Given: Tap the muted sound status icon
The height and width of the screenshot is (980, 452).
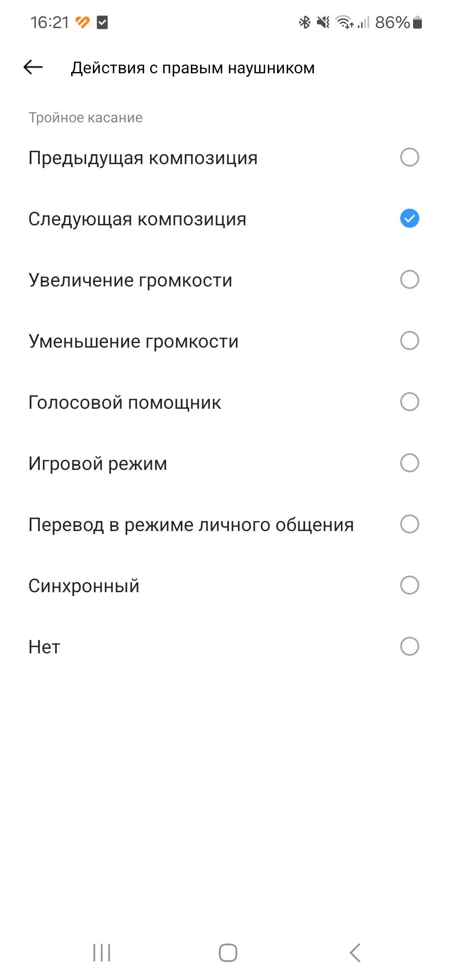Looking at the screenshot, I should pos(323,22).
